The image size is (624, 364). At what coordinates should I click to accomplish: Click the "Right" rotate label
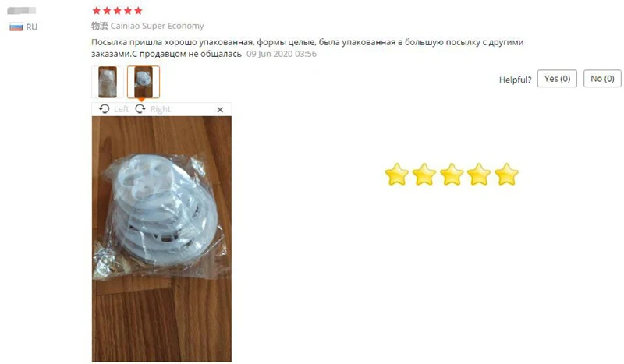[x=161, y=109]
